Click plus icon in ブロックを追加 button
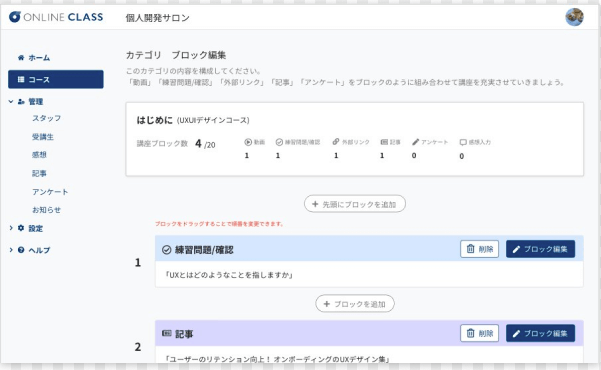 point(327,304)
